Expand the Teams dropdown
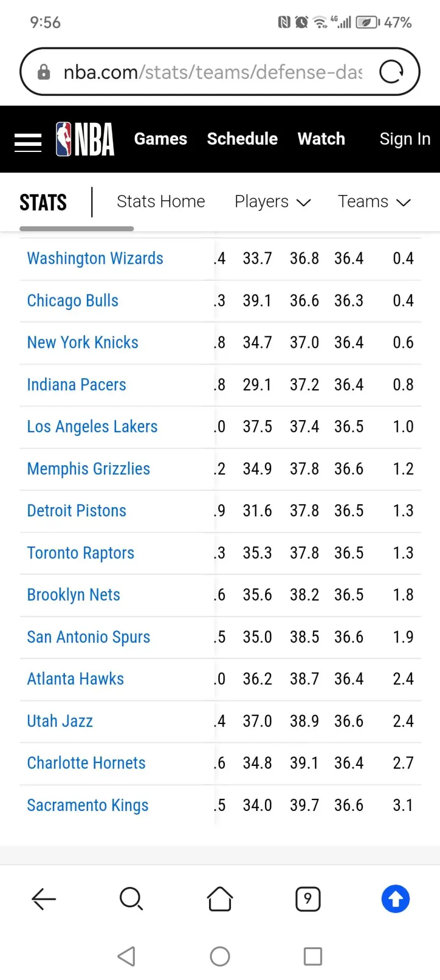The image size is (440, 980). click(375, 202)
